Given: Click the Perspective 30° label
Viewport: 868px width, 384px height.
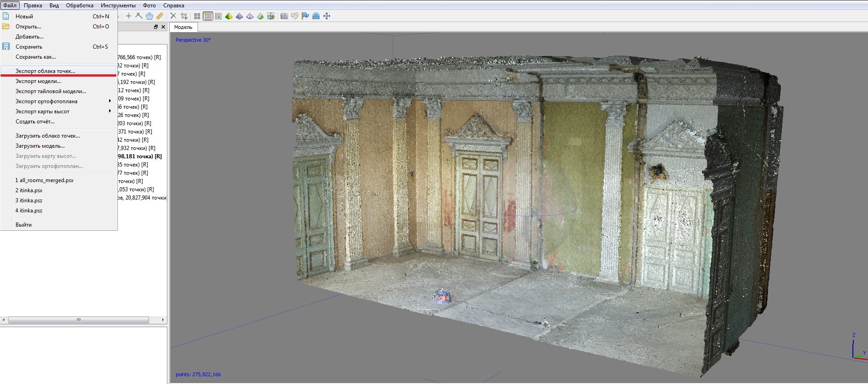Looking at the screenshot, I should click(x=193, y=40).
